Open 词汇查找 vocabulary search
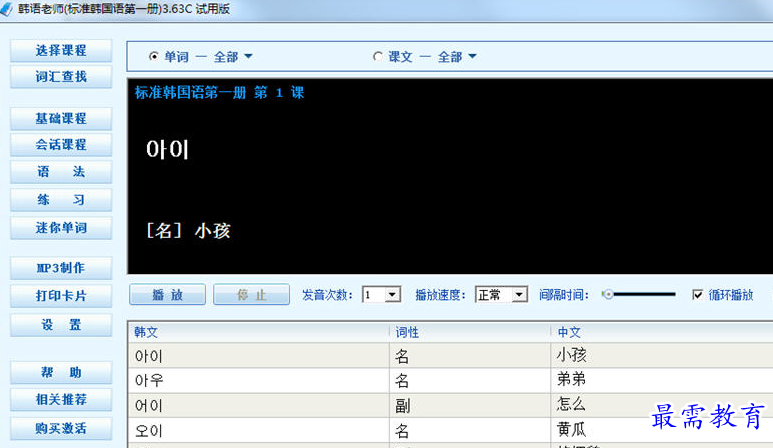This screenshot has height=448, width=773. point(61,77)
